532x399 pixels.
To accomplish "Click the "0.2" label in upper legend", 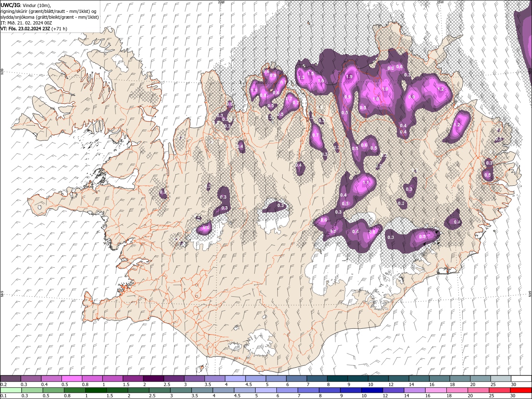I will click(x=3, y=384).
